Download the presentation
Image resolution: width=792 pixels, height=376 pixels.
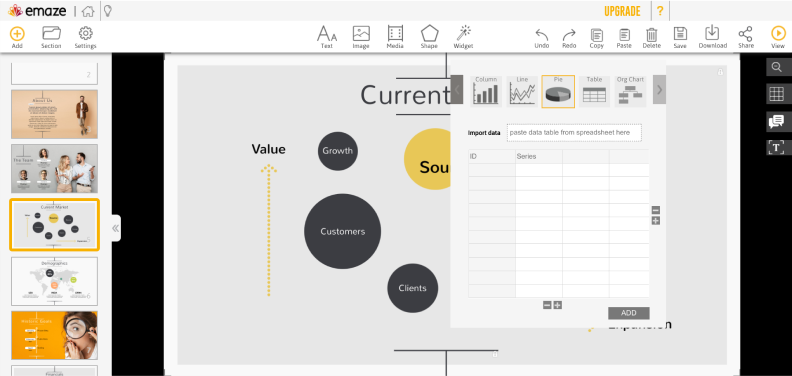712,37
